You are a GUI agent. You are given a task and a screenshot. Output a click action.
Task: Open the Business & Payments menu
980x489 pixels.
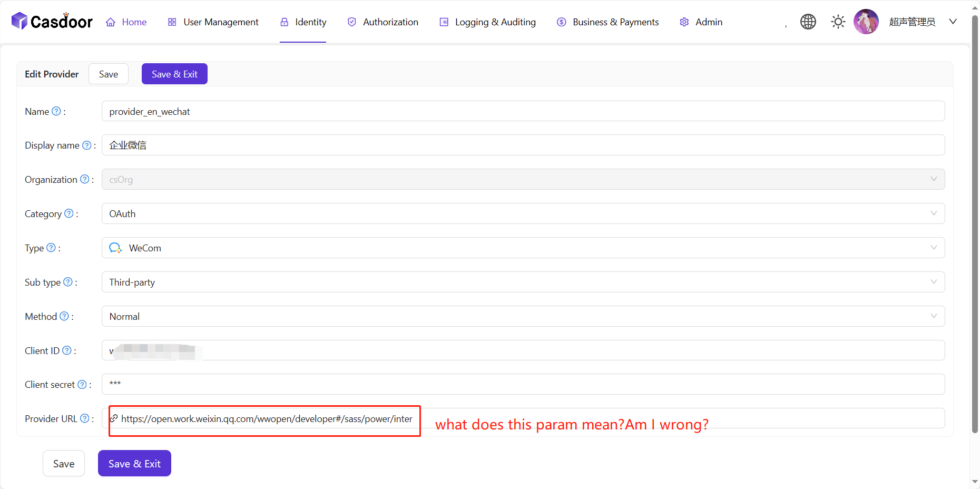tap(608, 22)
